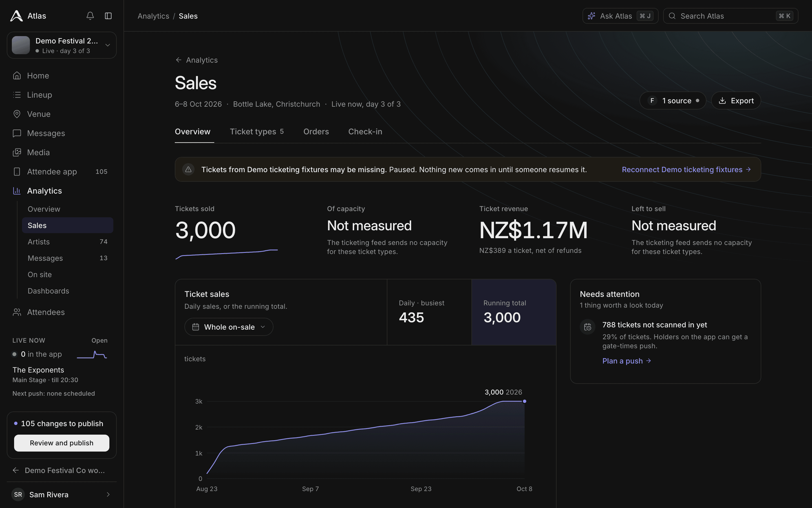This screenshot has height=508, width=812.
Task: Expand the Demo Festival event switcher
Action: click(62, 45)
